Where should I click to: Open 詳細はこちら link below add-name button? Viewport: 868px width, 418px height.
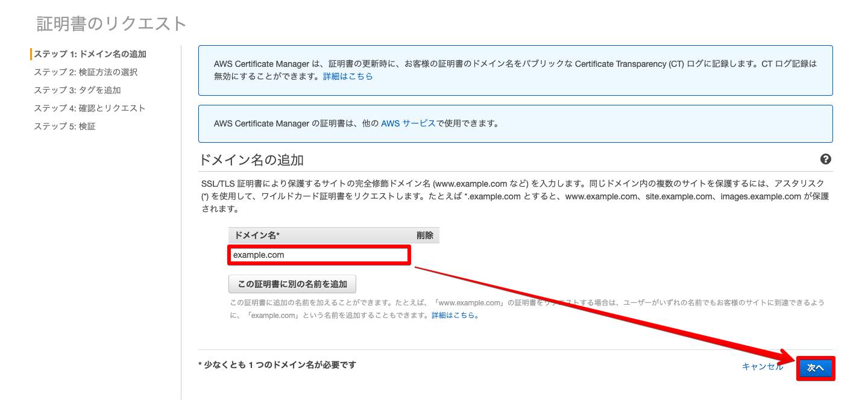point(455,315)
